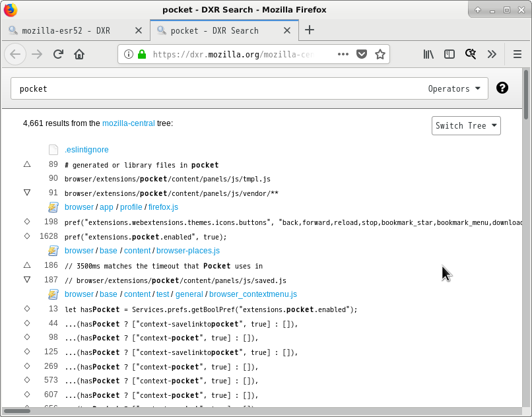Open the app folder link
This screenshot has height=417, width=532.
[106, 207]
